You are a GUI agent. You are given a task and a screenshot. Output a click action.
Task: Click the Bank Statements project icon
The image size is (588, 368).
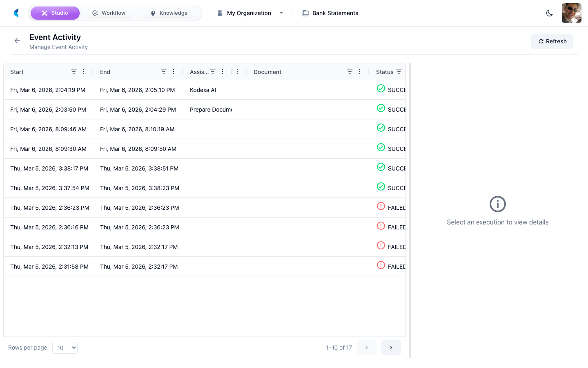[x=305, y=13]
